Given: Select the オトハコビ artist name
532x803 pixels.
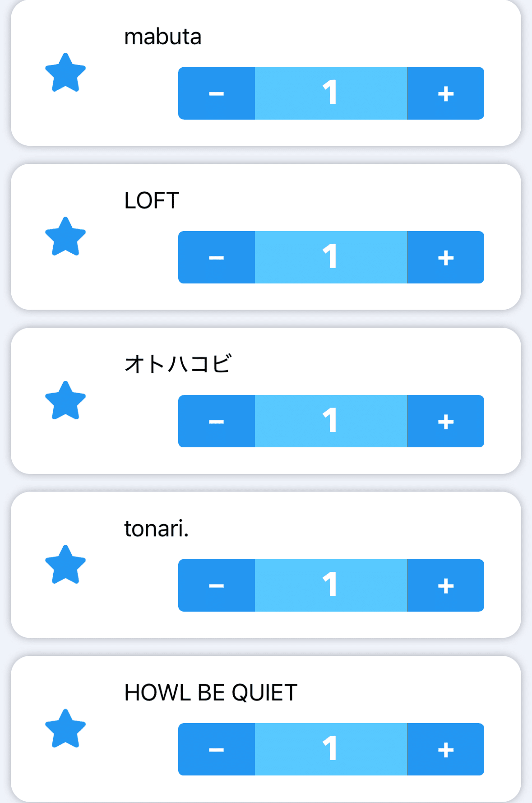Looking at the screenshot, I should click(178, 364).
